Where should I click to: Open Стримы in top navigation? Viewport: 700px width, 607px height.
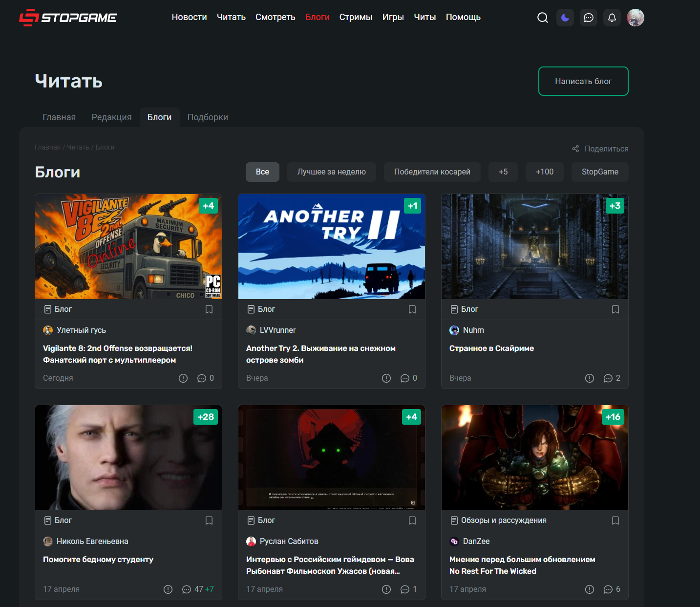click(x=356, y=17)
